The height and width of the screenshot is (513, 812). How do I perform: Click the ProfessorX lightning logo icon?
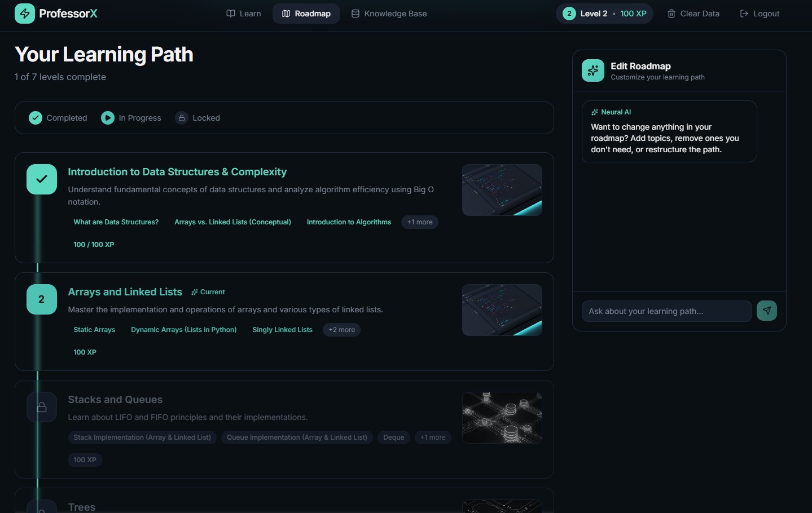tap(24, 14)
